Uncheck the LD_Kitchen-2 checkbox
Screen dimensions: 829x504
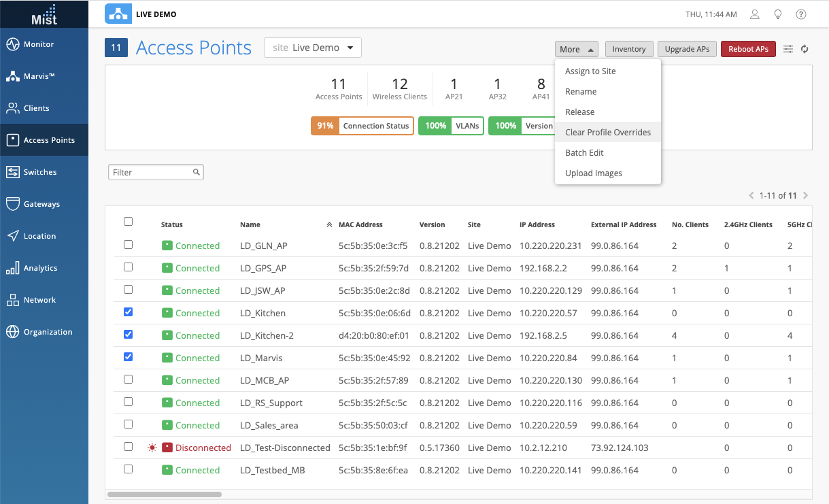click(x=128, y=335)
